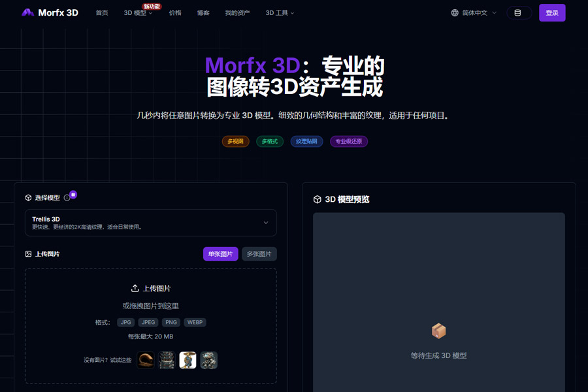This screenshot has height=392, width=588.
Task: Select the first sample image thumbnail
Action: click(x=146, y=360)
